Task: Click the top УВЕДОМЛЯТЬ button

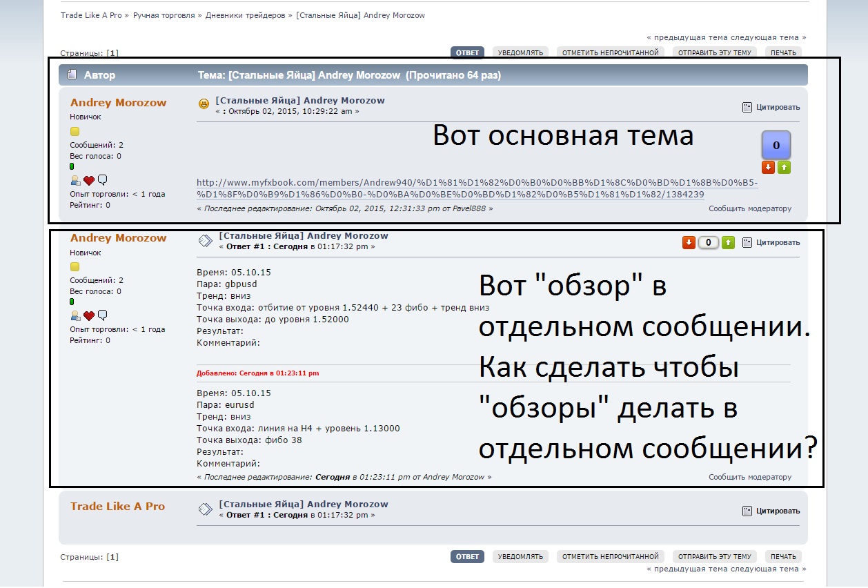Action: (x=520, y=52)
